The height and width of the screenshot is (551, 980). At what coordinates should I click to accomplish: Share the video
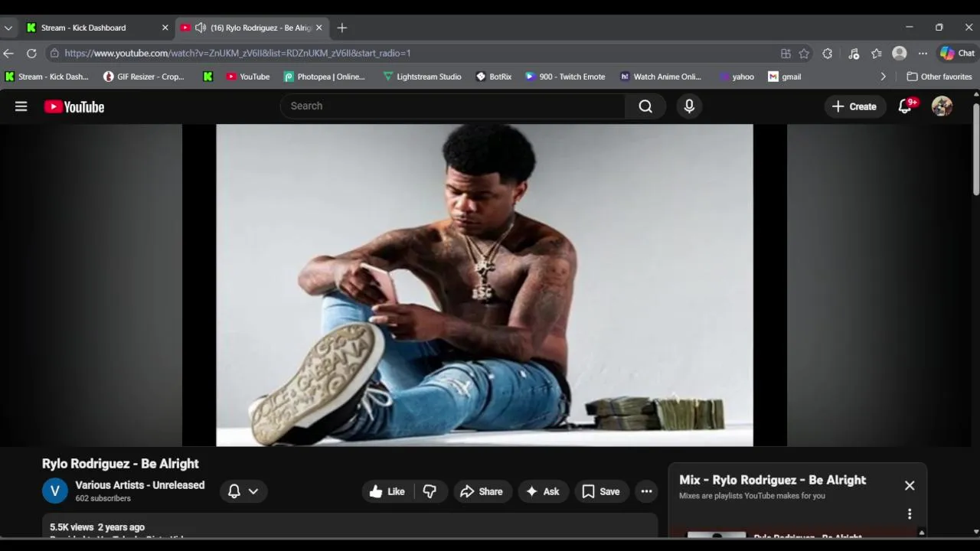(x=482, y=491)
